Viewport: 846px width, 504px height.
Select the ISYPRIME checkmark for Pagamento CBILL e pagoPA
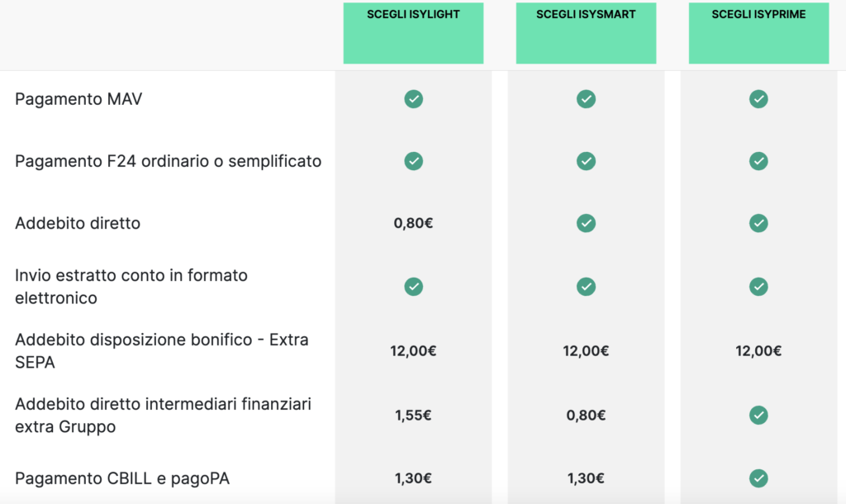758,478
